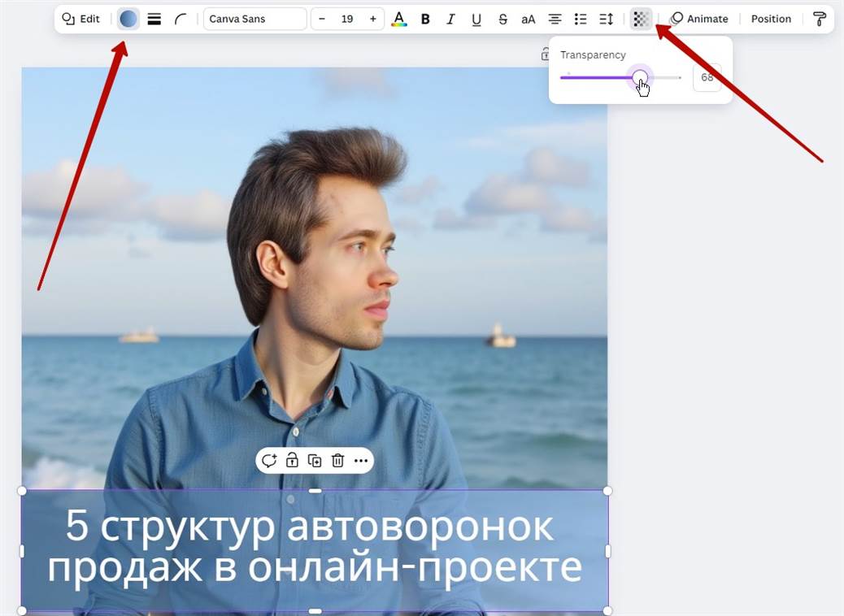Click the Edit button

pyautogui.click(x=81, y=19)
